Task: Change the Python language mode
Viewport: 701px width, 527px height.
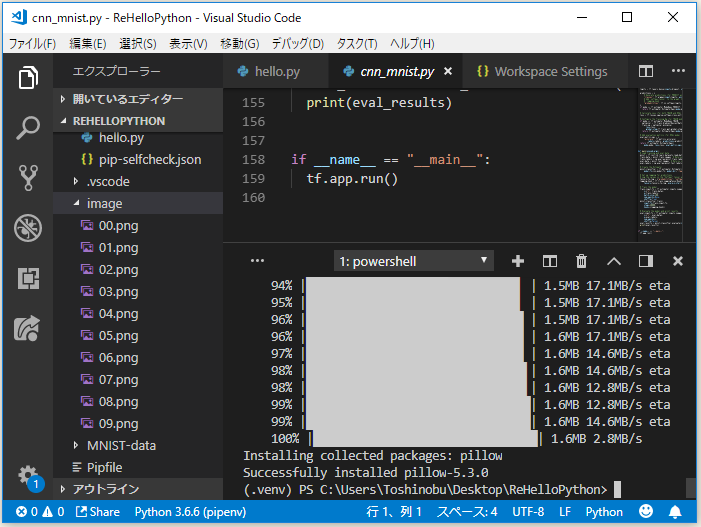Action: (x=604, y=512)
